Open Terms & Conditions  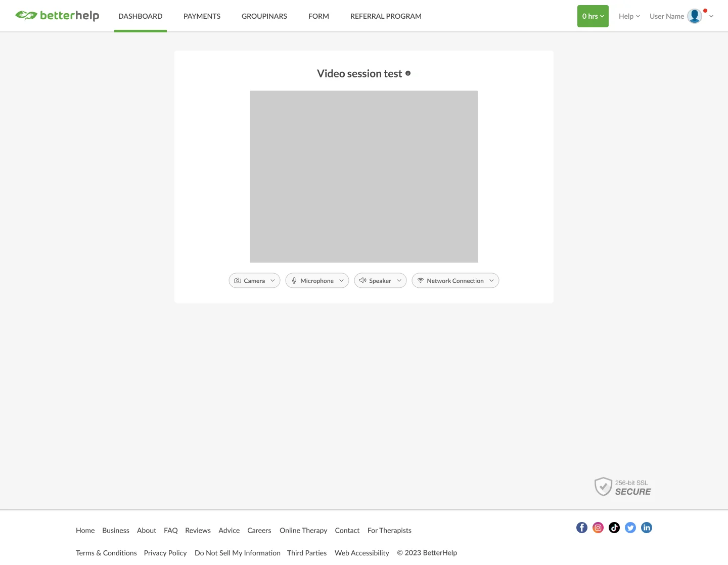coord(106,553)
